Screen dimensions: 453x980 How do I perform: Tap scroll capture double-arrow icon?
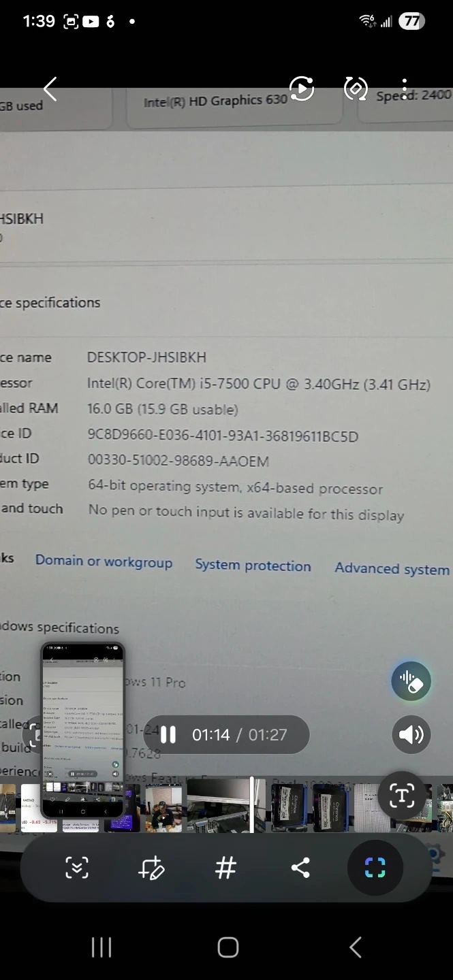click(77, 868)
